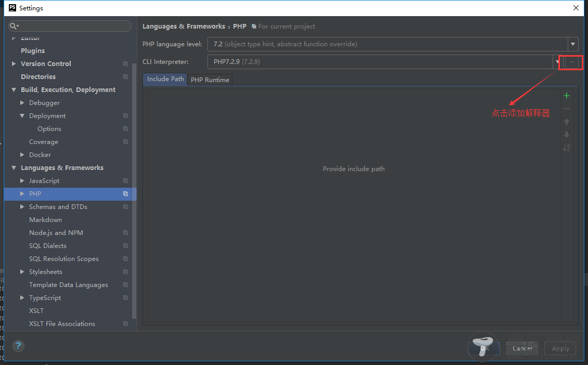Close the Settings dialog window
The image size is (588, 365).
(576, 8)
